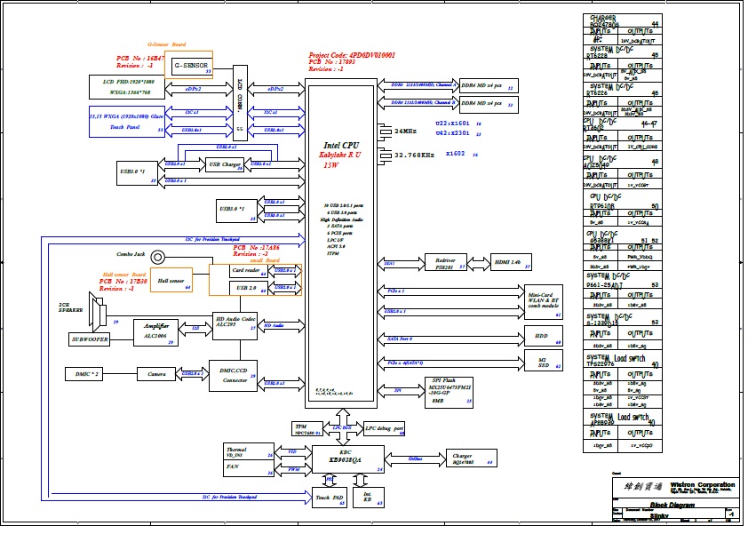
Task: Click the HD Audio Codec ALC295 block
Action: 235,322
